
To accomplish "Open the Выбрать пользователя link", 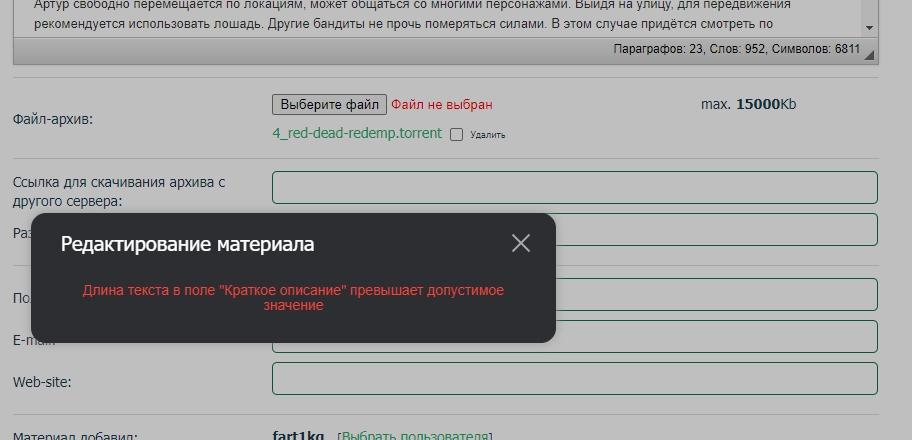I will pyautogui.click(x=415, y=436).
